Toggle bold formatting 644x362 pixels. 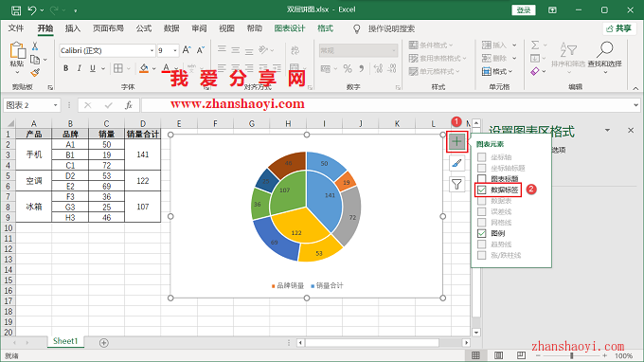[65, 68]
